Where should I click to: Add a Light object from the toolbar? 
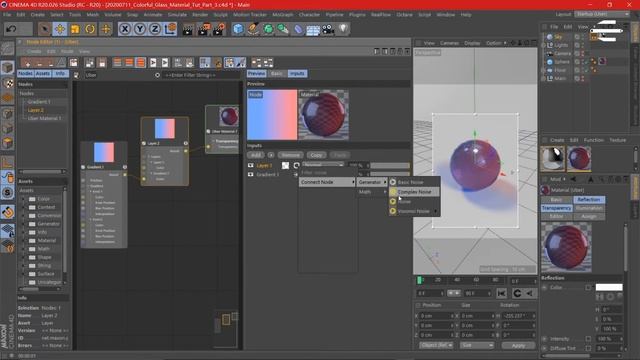coord(343,29)
